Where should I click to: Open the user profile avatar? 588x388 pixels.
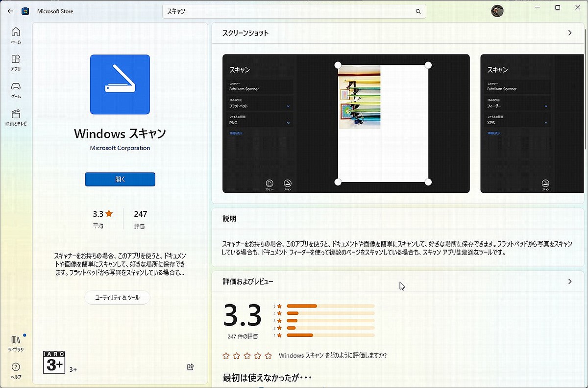pyautogui.click(x=497, y=11)
